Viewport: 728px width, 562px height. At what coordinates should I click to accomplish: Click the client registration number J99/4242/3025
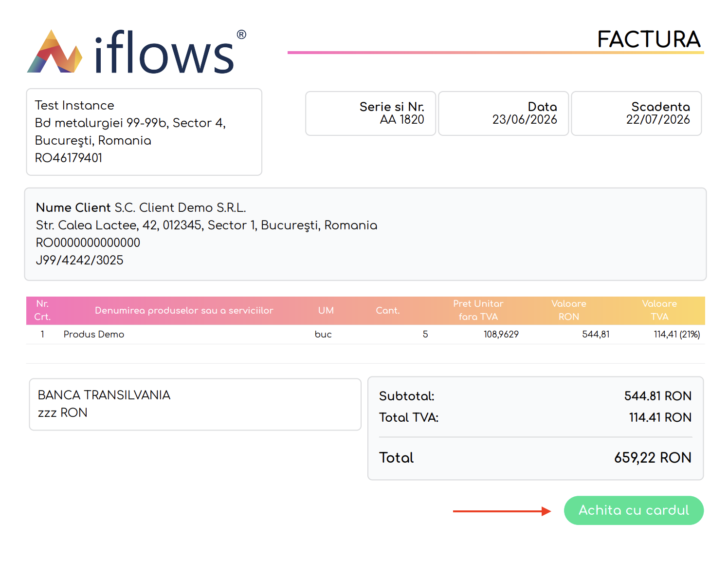(80, 260)
